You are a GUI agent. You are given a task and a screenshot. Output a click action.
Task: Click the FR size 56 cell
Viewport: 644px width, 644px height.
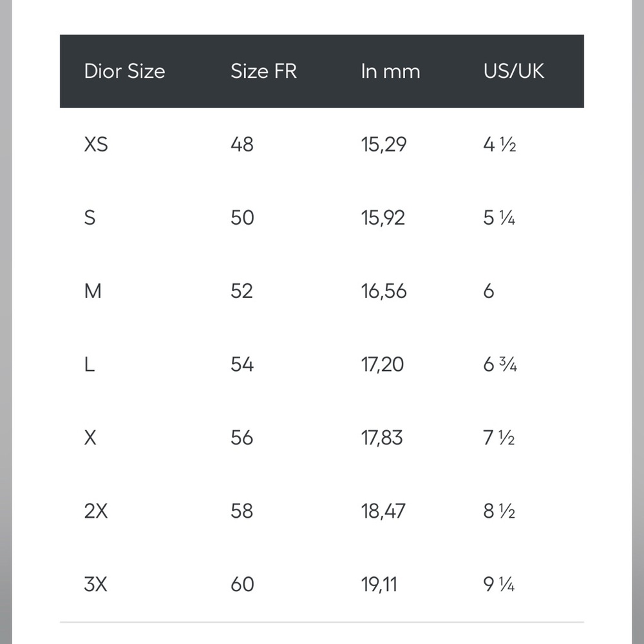(241, 438)
